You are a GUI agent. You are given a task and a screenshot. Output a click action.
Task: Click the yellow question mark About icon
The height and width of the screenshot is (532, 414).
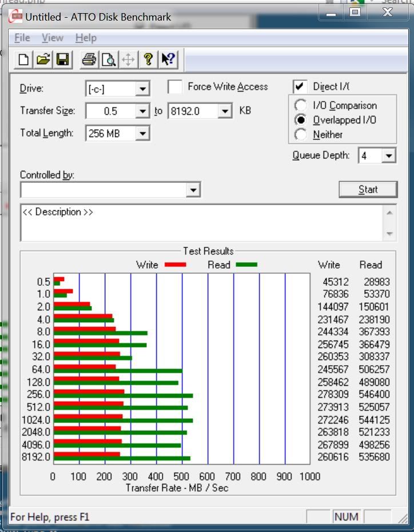[x=148, y=59]
